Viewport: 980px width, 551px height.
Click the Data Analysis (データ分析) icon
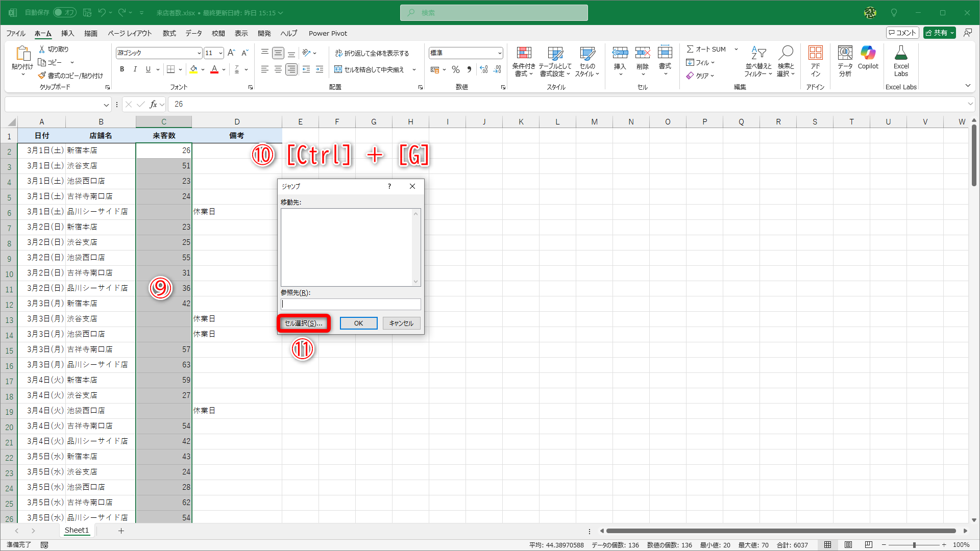coord(845,53)
